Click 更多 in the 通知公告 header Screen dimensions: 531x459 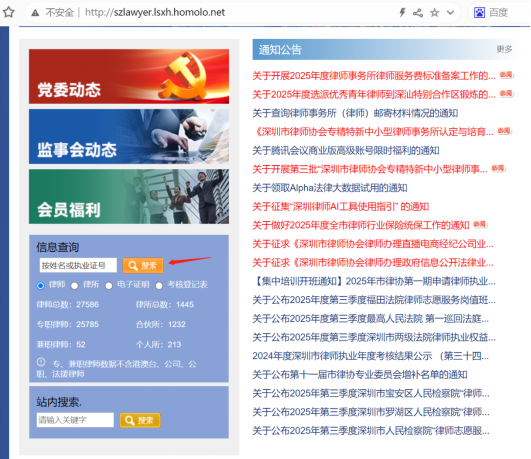[504, 49]
